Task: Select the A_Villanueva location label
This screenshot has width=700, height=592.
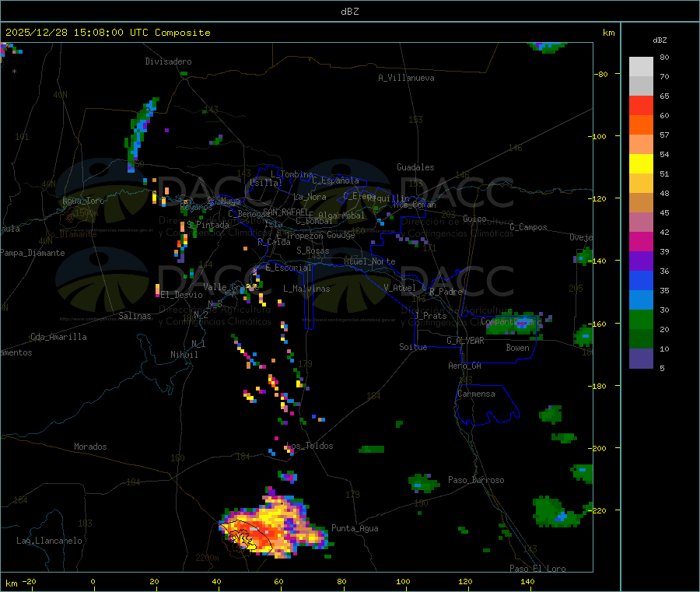Action: point(406,78)
